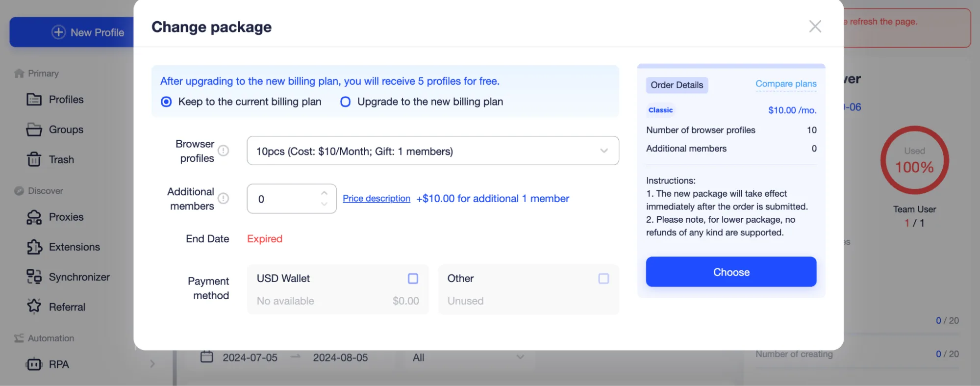Open the Compare plans link
980x386 pixels.
point(786,84)
